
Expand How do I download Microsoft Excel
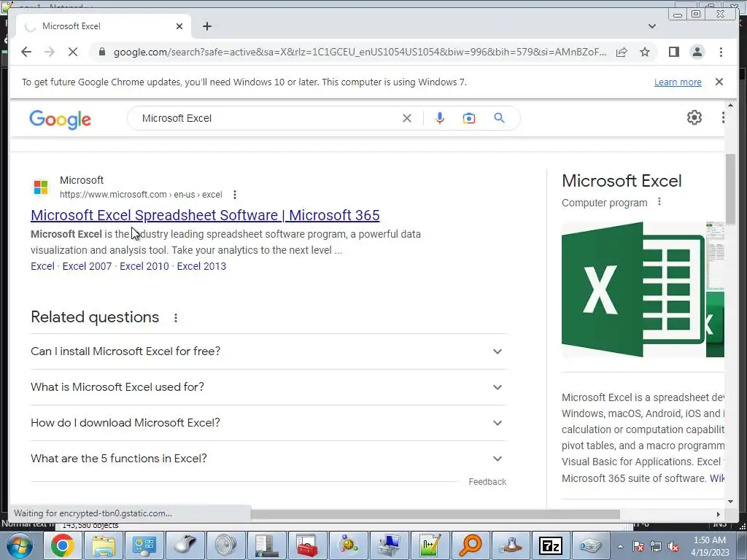[x=268, y=423]
